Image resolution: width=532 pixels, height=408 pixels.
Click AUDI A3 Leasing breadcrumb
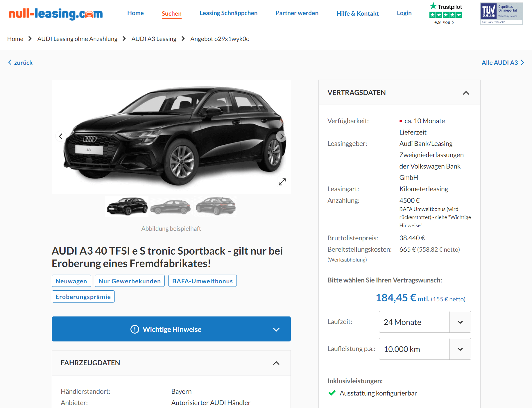tap(154, 39)
